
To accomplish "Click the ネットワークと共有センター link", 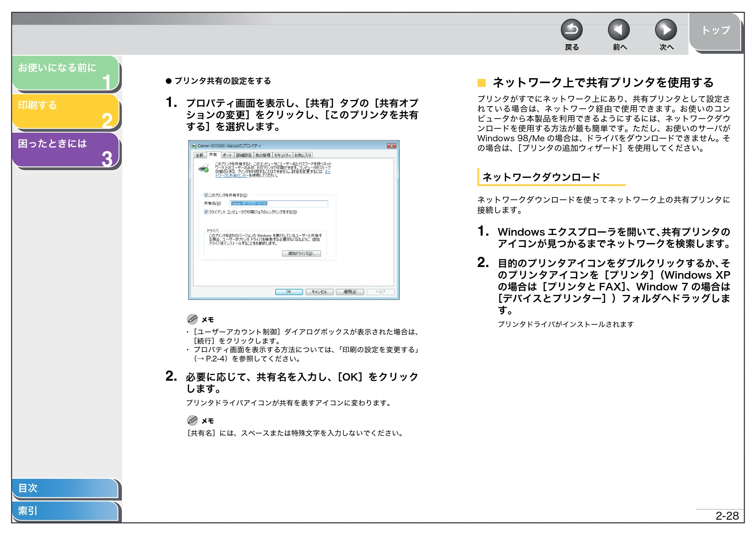I will [x=232, y=176].
